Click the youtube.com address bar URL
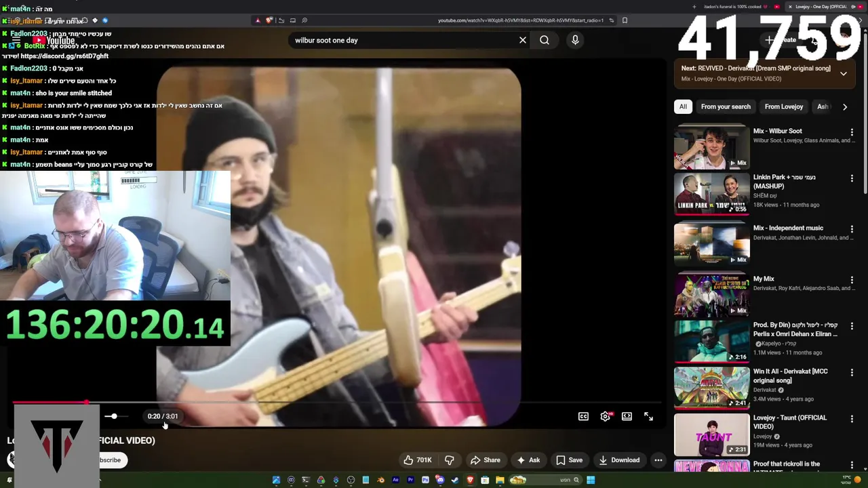The image size is (868, 488). [x=521, y=20]
